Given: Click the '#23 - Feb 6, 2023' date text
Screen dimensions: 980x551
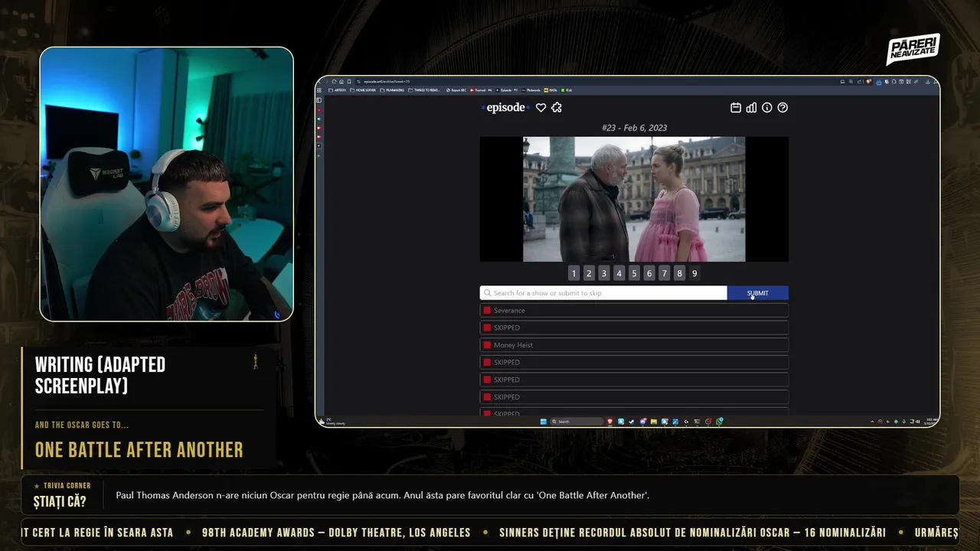Looking at the screenshot, I should click(634, 128).
